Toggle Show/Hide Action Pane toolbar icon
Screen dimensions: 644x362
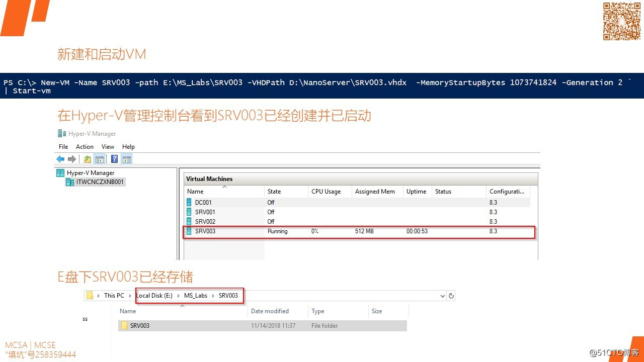click(x=127, y=159)
